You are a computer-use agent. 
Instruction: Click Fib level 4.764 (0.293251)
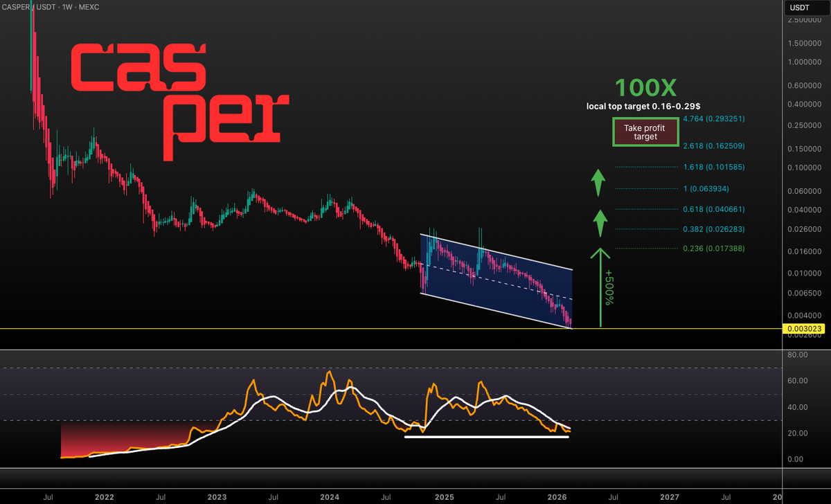pyautogui.click(x=713, y=119)
